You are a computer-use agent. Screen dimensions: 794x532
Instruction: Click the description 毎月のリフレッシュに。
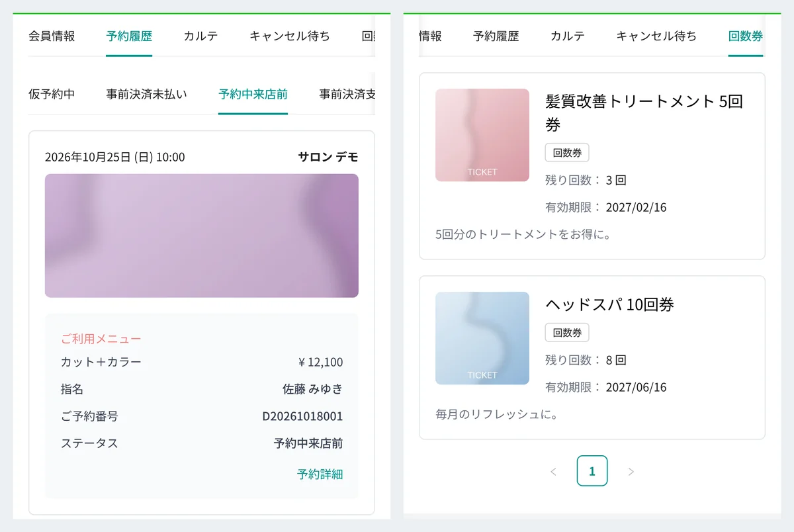[497, 415]
